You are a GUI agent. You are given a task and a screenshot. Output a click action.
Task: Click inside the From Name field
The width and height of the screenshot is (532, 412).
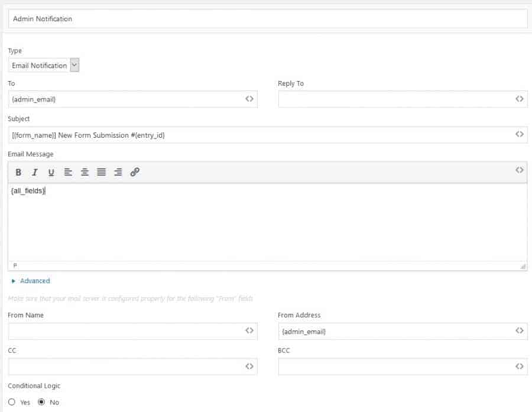click(118, 331)
